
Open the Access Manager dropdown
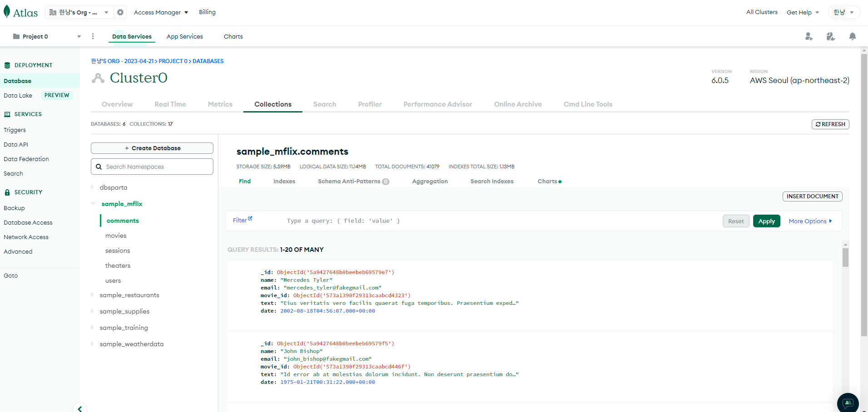161,12
